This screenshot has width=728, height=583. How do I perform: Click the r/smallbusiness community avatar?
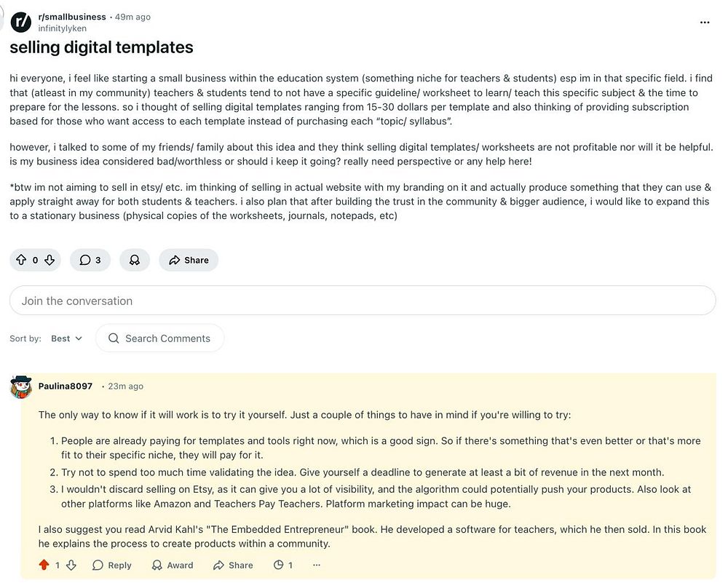pyautogui.click(x=21, y=22)
